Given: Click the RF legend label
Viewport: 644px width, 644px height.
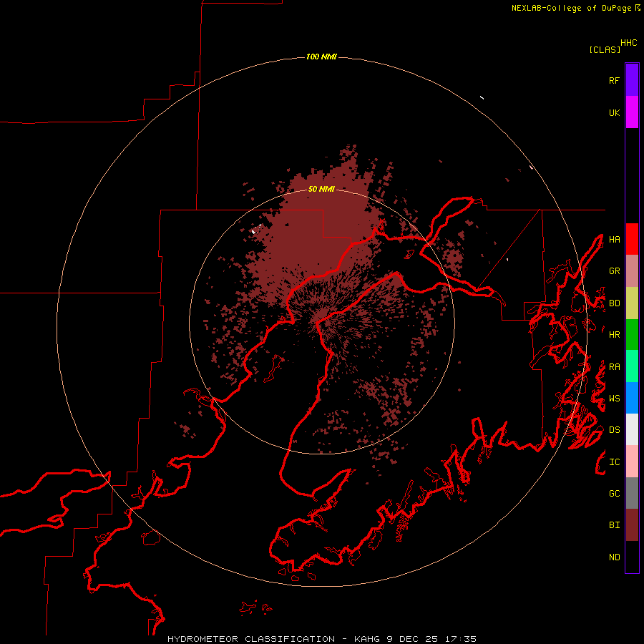Looking at the screenshot, I should click(x=614, y=80).
